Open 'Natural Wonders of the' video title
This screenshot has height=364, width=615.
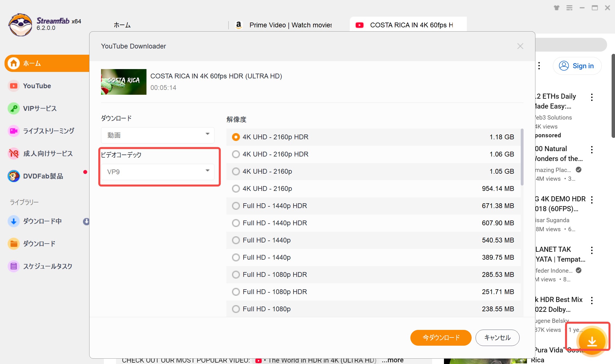559,154
